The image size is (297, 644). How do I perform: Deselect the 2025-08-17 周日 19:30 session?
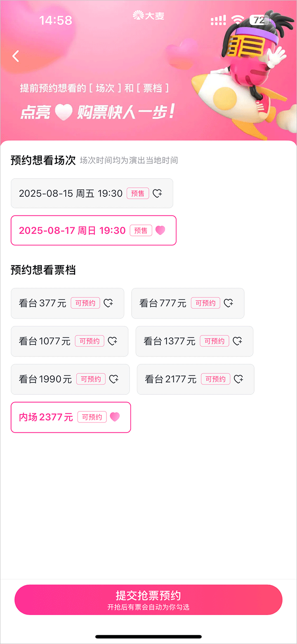click(73, 231)
